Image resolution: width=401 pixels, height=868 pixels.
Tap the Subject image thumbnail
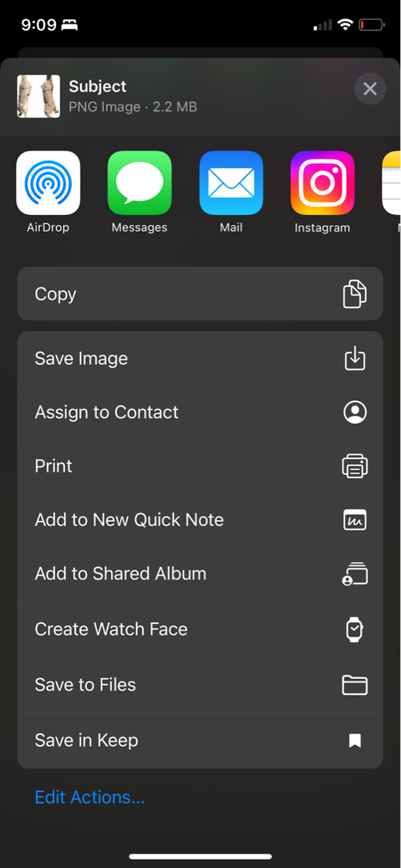point(38,96)
